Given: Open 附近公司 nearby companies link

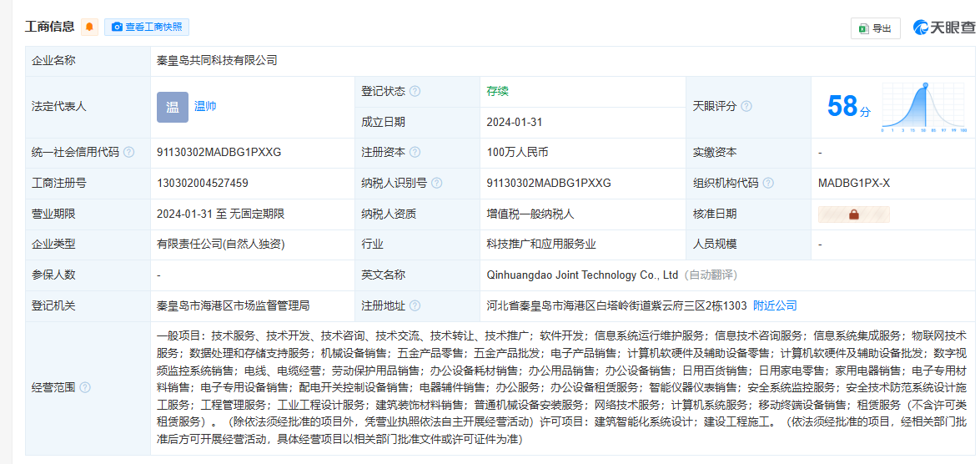Looking at the screenshot, I should 775,305.
